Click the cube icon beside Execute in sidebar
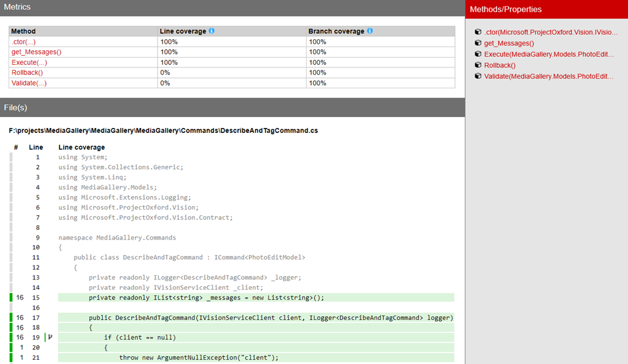This screenshot has height=364, width=628. [478, 55]
